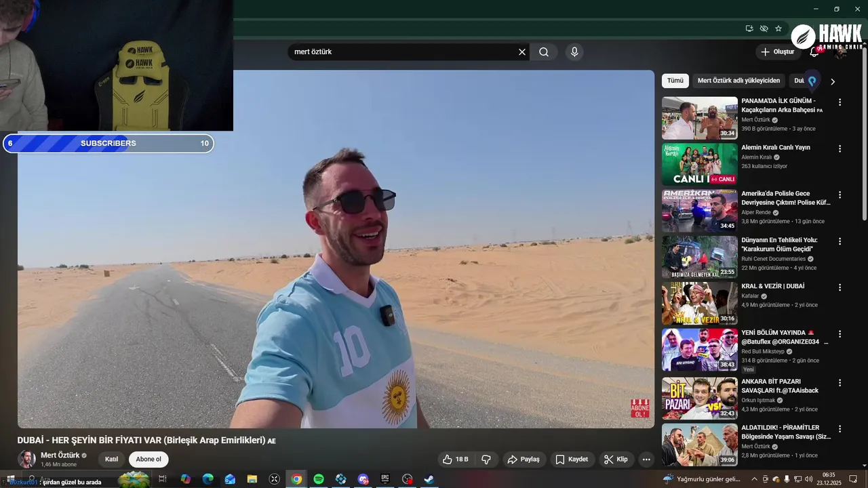Create a clip with Klip button
The image size is (868, 488).
616,460
